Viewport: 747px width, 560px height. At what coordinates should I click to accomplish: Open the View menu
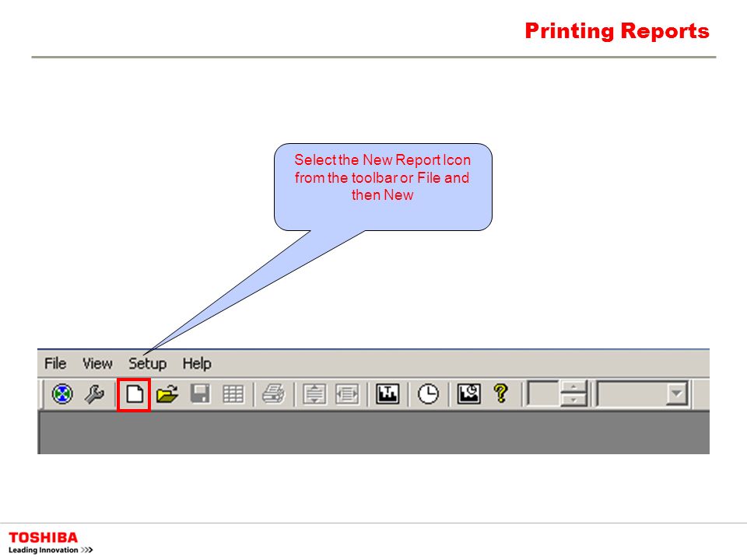97,363
